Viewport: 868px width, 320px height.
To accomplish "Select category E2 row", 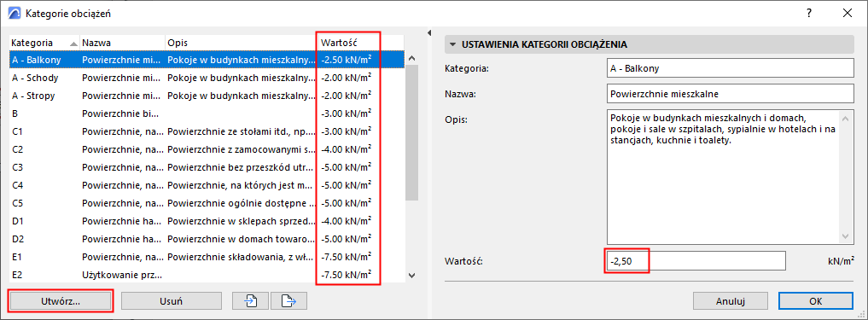I will tap(207, 275).
